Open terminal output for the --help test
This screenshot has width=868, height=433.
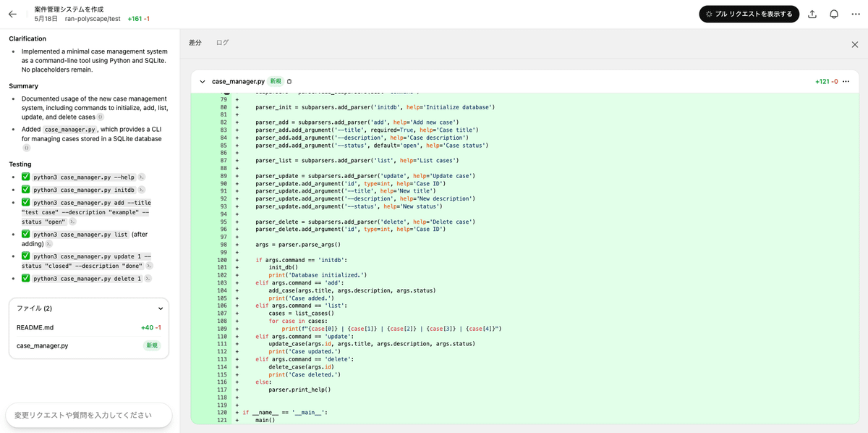[x=142, y=177]
